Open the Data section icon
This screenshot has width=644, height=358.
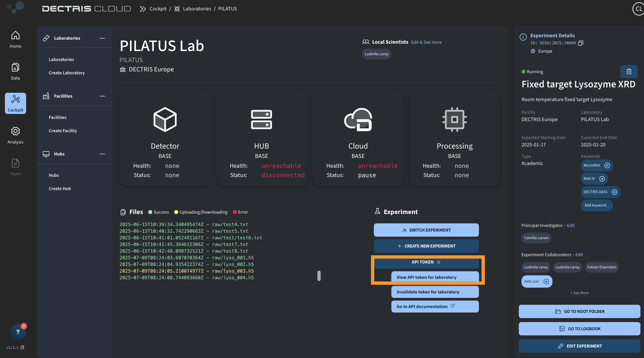coord(15,67)
